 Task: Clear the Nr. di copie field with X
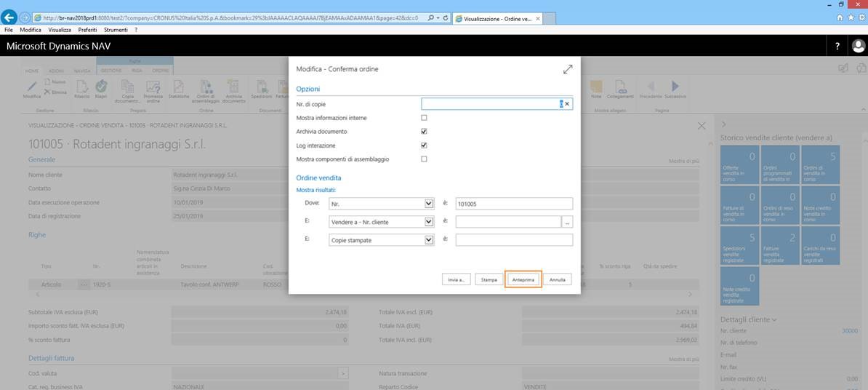pos(568,103)
